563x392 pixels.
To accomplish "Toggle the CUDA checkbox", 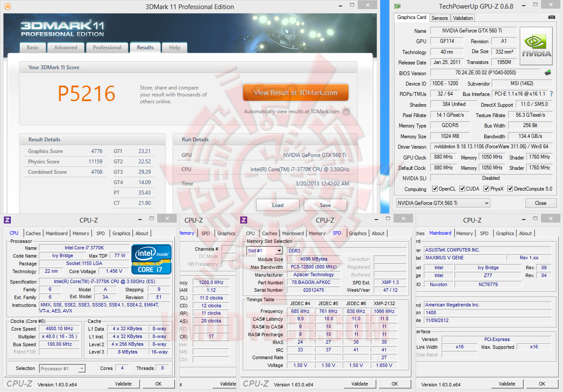I will tap(462, 189).
